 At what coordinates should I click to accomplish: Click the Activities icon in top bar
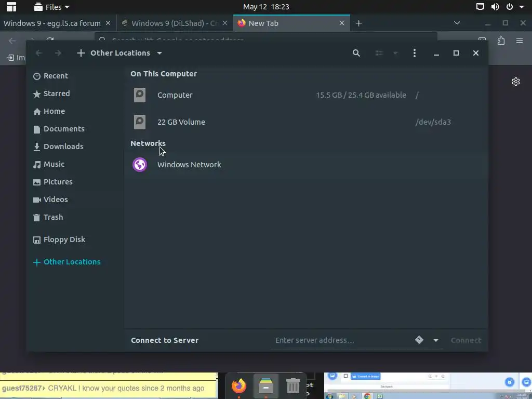(11, 7)
